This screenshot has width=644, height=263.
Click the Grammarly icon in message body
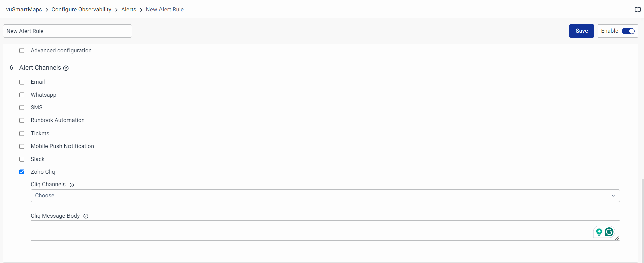tap(609, 232)
